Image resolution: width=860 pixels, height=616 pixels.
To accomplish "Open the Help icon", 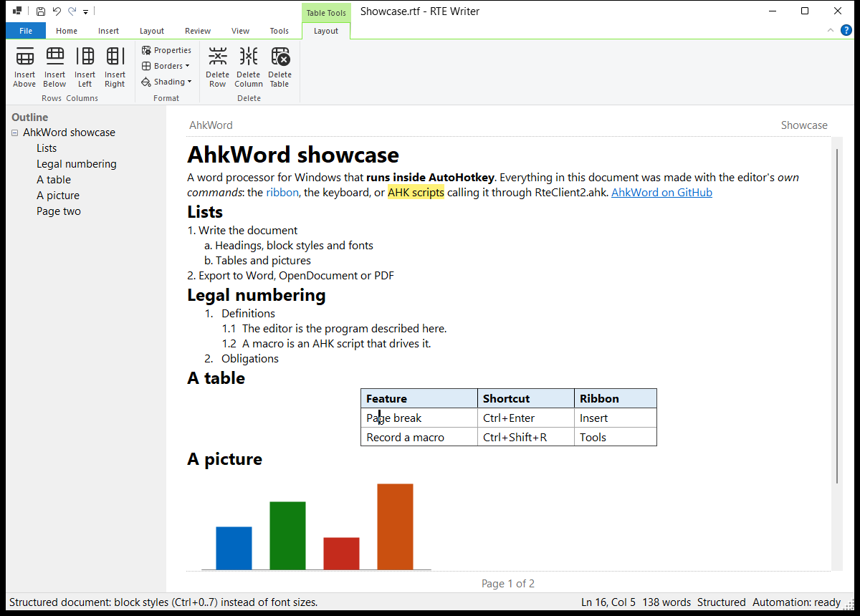I will pos(846,30).
